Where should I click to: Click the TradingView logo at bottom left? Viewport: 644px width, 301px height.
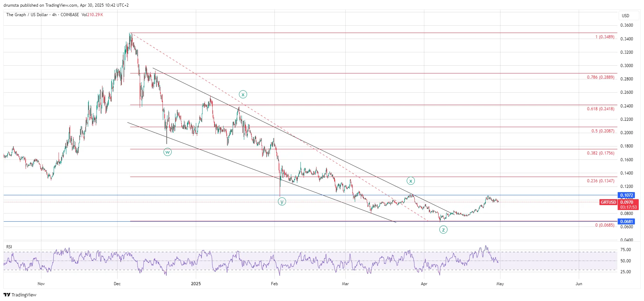(x=20, y=295)
